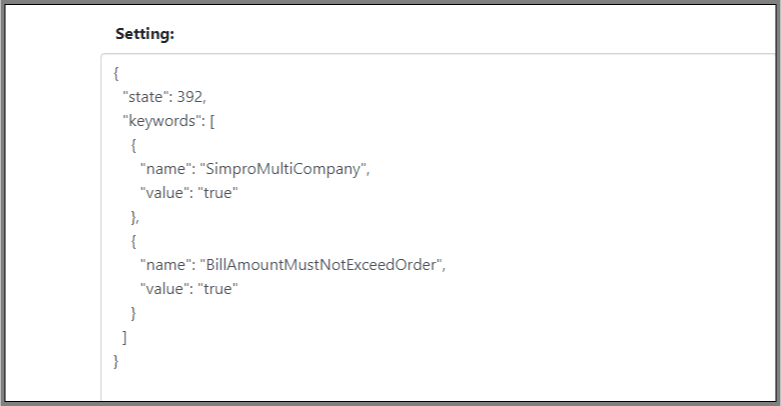Viewport: 781px width, 406px height.
Task: Click the "value": "true" under SimproMultiCompany
Action: coord(189,193)
